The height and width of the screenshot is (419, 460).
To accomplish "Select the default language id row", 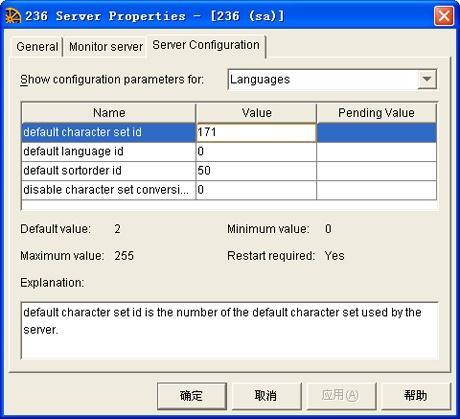I will tap(229, 152).
